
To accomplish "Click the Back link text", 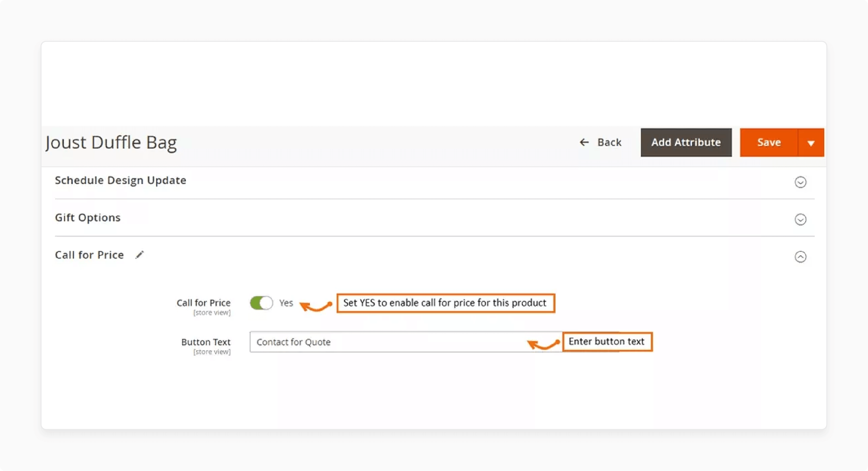I will click(609, 142).
